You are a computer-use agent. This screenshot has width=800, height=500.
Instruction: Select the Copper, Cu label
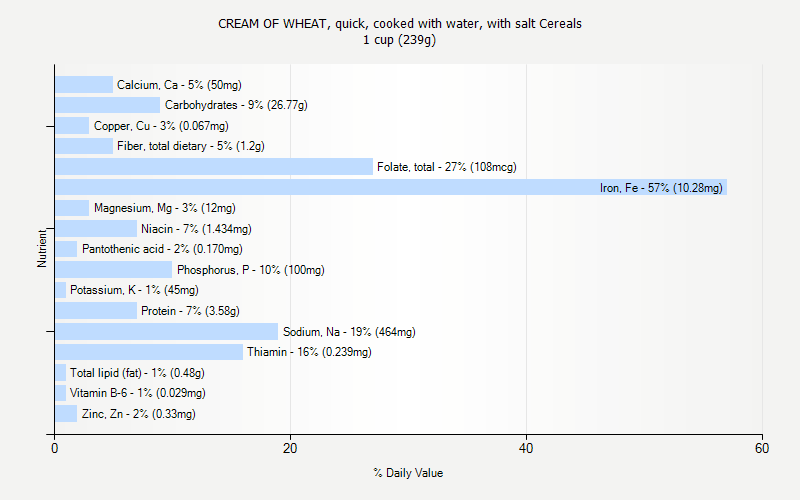[161, 126]
